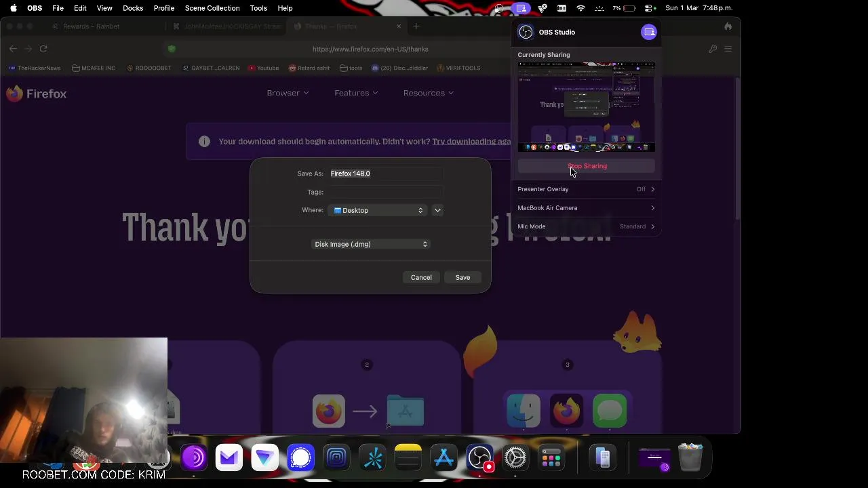Screen dimensions: 868x488
Task: Open ROOOOOBET bookmark
Action: point(149,68)
